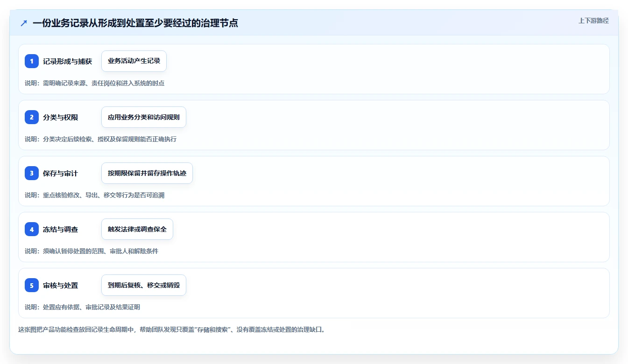Click the footer caption 这张图把产品功能检查
Viewport: 628px width, 364px height.
[171, 329]
